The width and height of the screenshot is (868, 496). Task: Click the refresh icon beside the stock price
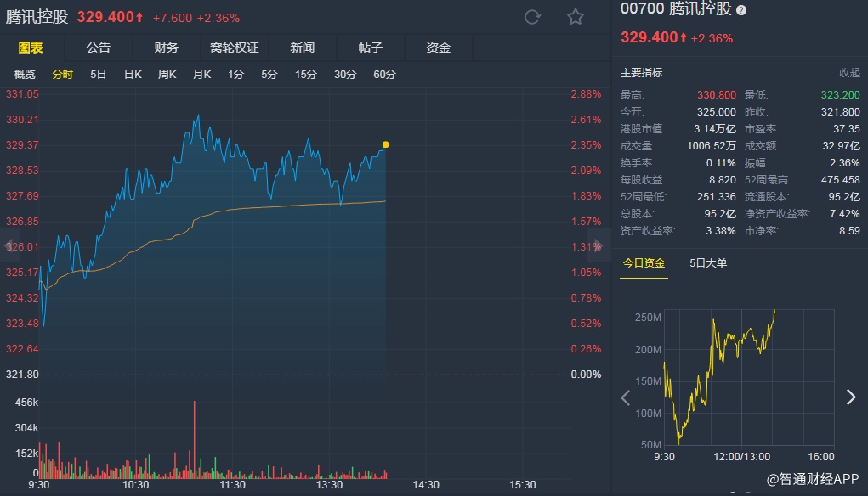point(533,17)
